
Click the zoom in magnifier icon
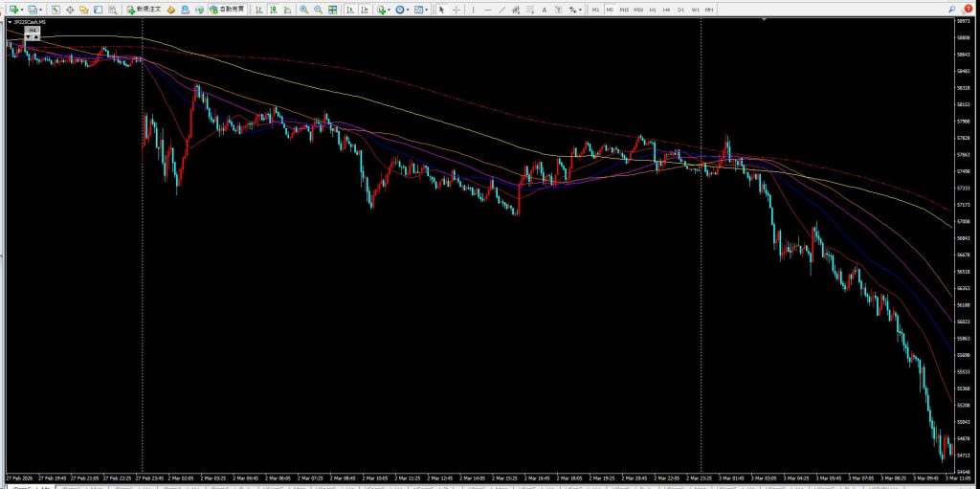click(303, 10)
